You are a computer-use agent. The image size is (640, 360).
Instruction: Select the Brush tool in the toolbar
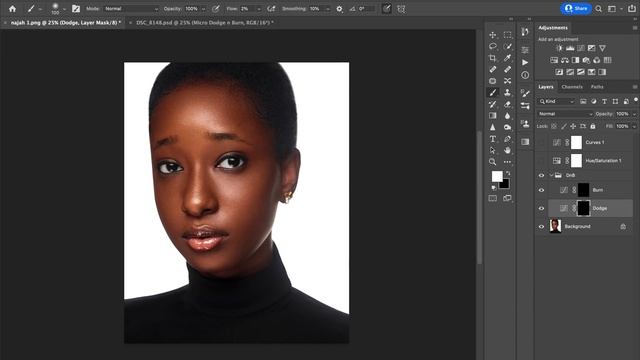point(493,93)
